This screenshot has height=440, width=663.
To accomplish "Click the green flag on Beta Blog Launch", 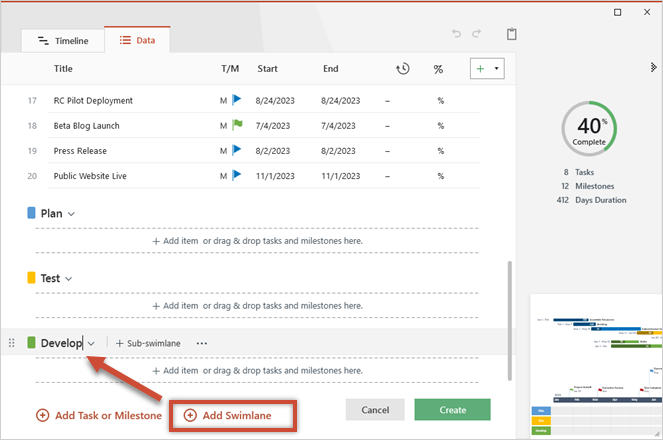I will [x=237, y=125].
